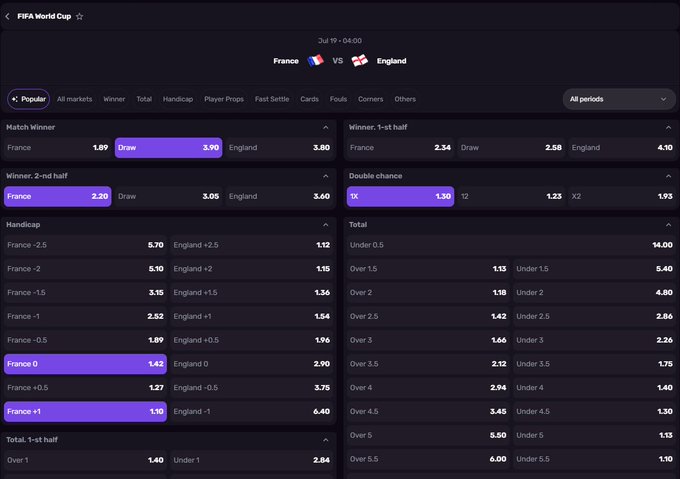Pick Total Over 1.5 at 1.13
Viewport: 680px width, 479px height.
click(x=428, y=269)
